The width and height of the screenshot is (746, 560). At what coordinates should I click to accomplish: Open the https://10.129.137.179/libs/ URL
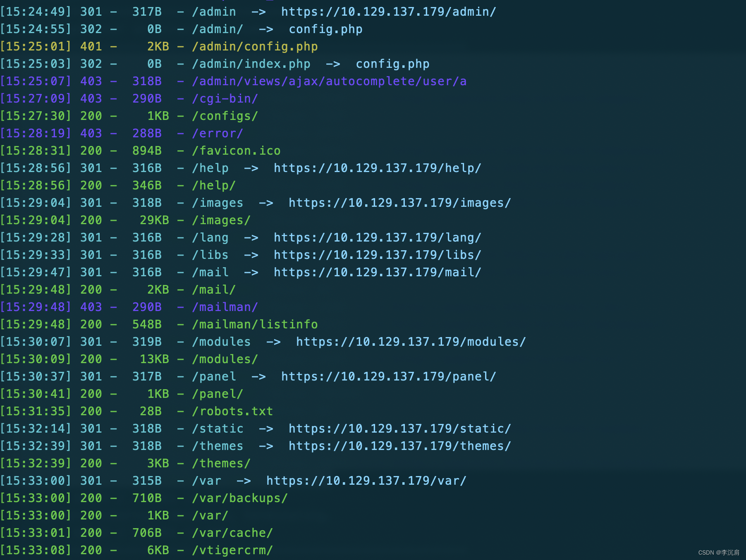coord(377,255)
